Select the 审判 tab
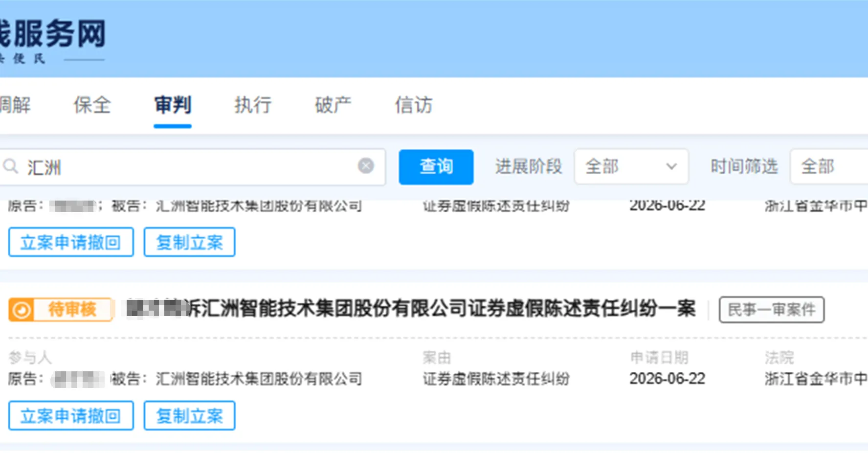 coord(173,105)
